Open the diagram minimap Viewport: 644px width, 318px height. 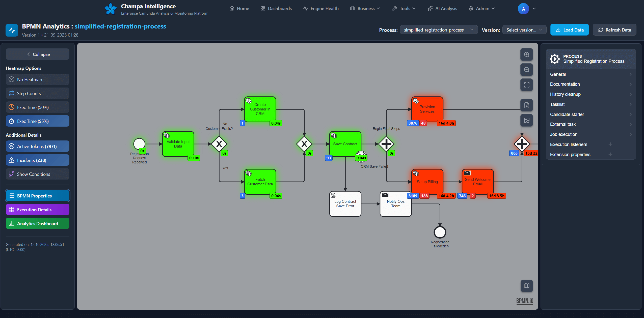[x=526, y=286]
